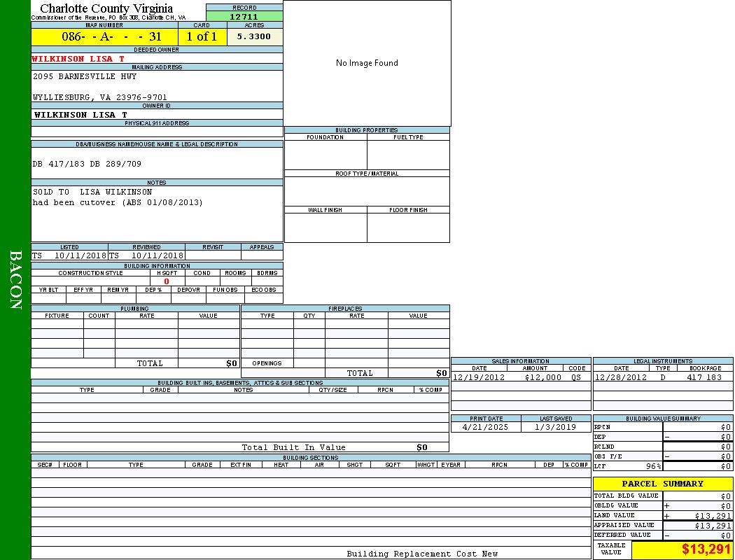
Task: Click the card '1 of 1' field
Action: 202,37
